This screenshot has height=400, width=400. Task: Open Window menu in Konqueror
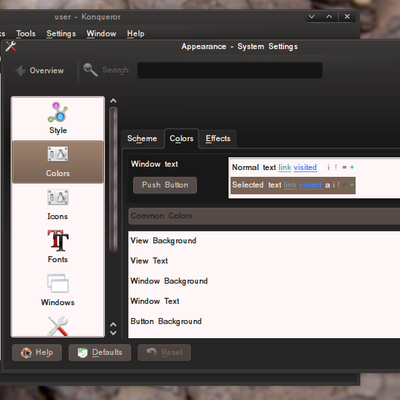[101, 34]
